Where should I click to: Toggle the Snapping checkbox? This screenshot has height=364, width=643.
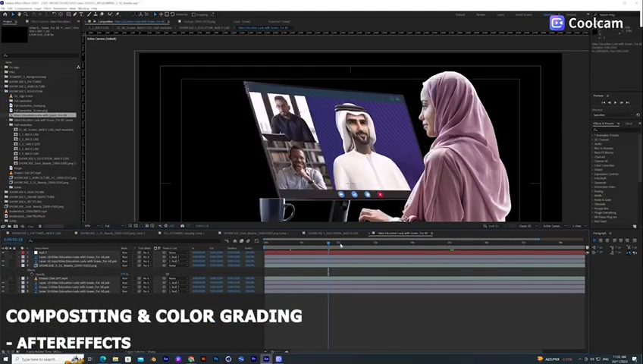point(193,14)
